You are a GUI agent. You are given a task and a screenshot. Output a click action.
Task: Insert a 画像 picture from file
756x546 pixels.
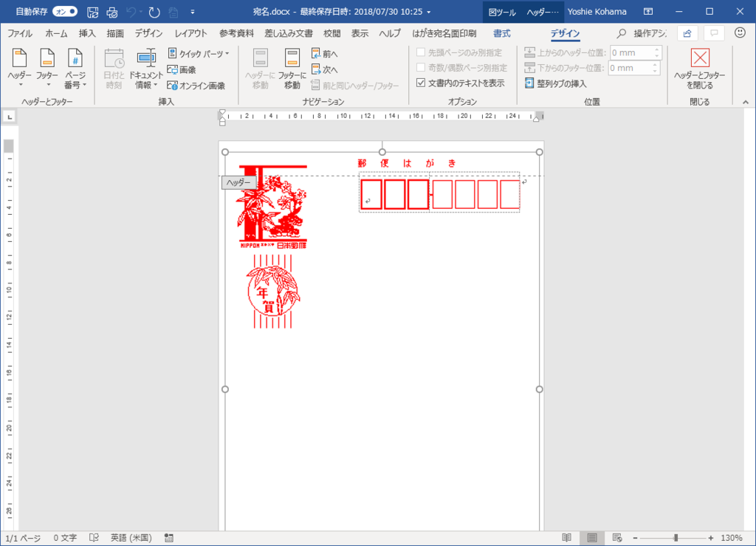point(182,69)
